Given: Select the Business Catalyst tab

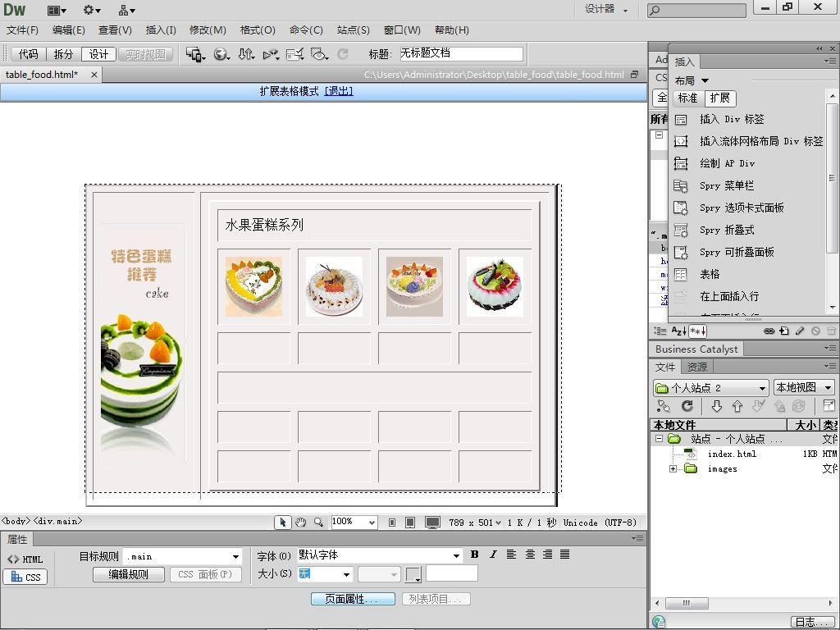Looking at the screenshot, I should point(696,349).
